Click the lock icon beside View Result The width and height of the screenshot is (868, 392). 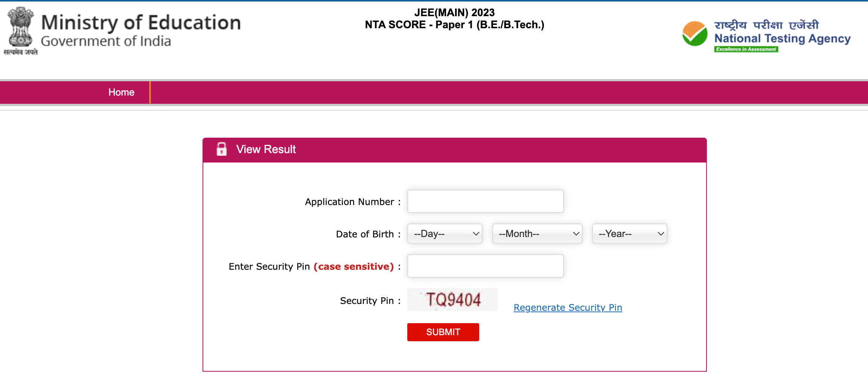click(222, 149)
